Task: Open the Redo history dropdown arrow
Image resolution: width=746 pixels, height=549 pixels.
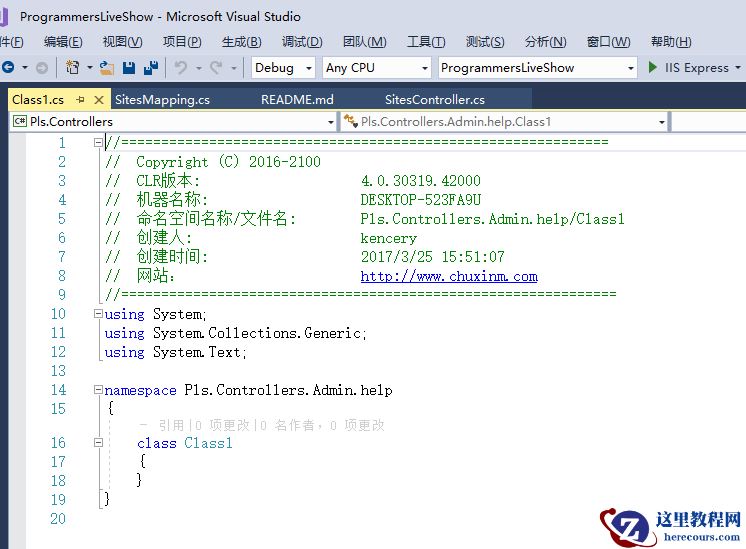Action: [234, 69]
